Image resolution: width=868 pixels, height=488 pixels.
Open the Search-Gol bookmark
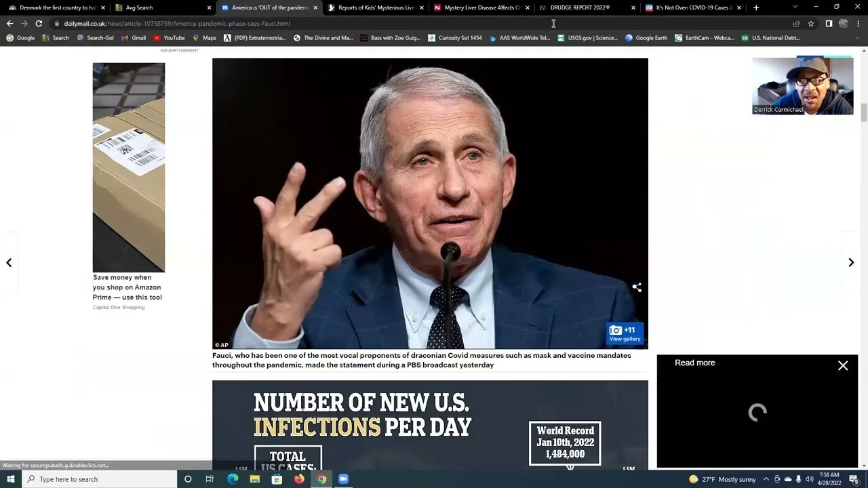coord(95,38)
